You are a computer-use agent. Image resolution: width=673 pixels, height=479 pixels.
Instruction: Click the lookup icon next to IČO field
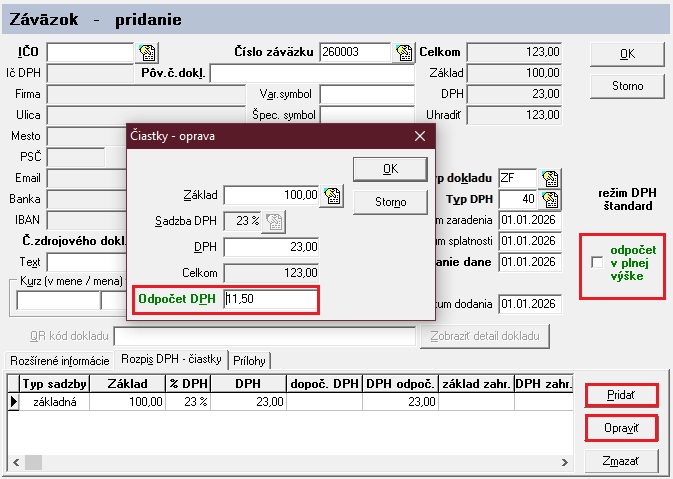coord(147,52)
